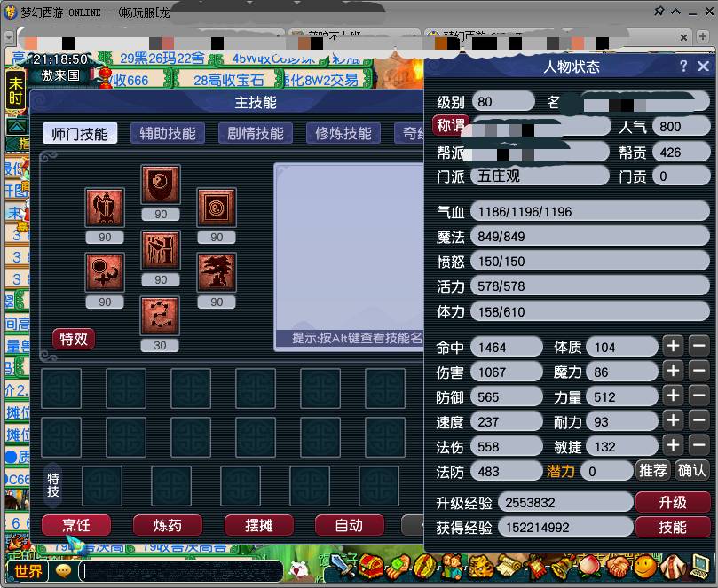Open the computer system settings icon
718x588 pixels.
(700, 566)
